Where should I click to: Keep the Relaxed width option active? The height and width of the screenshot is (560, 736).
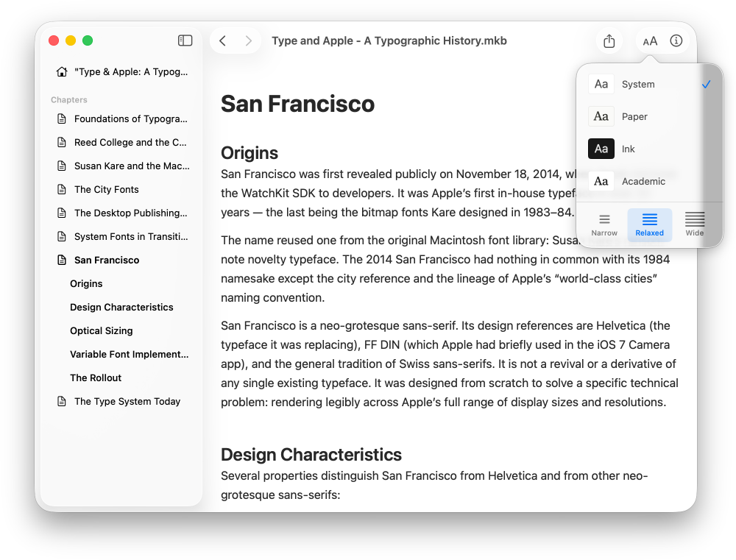649,223
